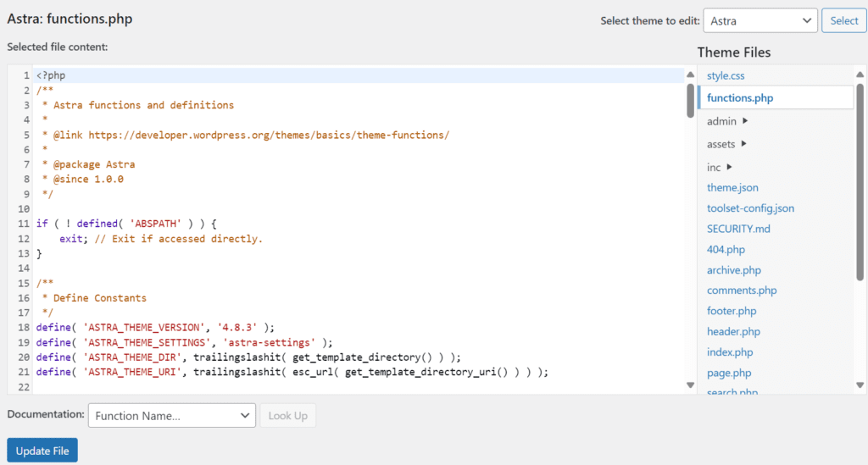Click the theme files list scroll down arrow

click(860, 385)
